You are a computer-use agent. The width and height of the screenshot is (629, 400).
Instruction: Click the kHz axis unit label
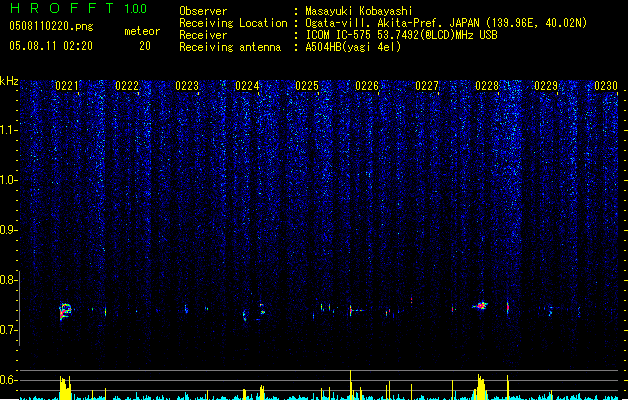click(x=9, y=81)
